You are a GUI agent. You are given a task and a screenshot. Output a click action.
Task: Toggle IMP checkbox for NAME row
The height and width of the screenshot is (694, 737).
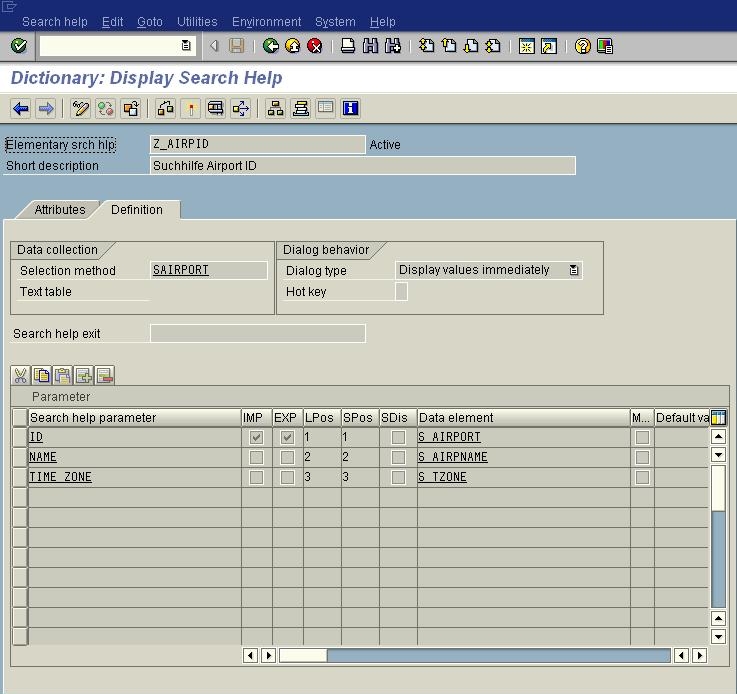(x=256, y=457)
